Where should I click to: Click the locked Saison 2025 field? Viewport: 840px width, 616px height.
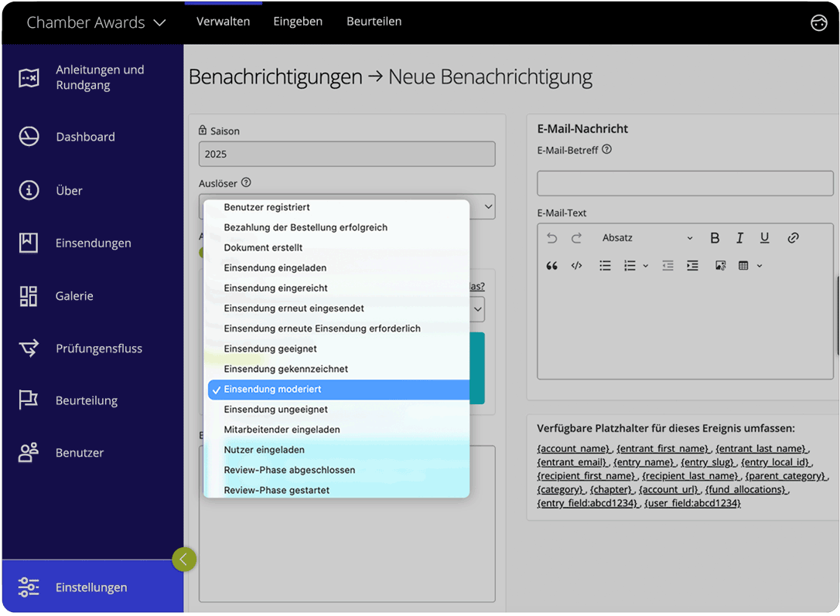347,154
